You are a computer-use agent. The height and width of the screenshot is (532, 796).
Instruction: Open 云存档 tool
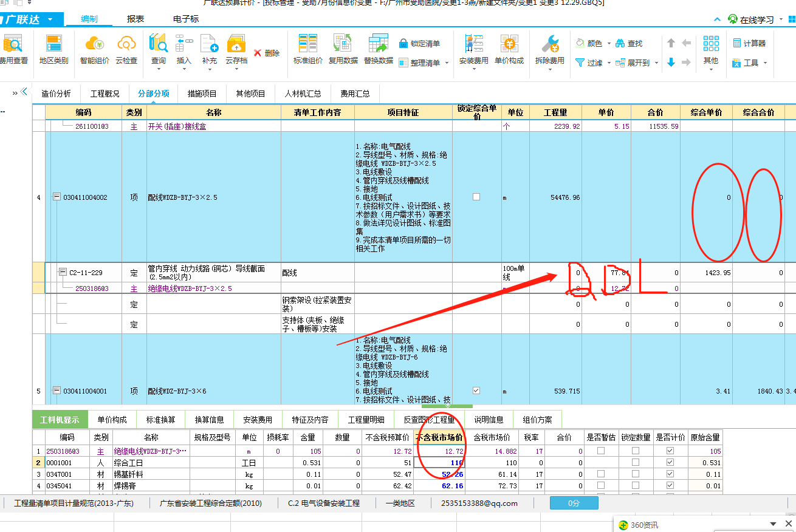coord(236,50)
